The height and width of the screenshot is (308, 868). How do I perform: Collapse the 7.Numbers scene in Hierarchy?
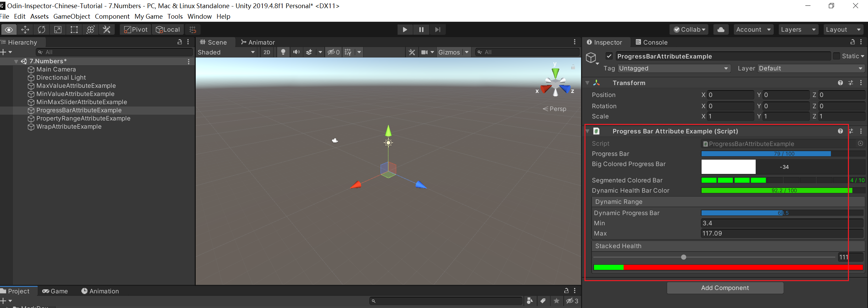(16, 61)
